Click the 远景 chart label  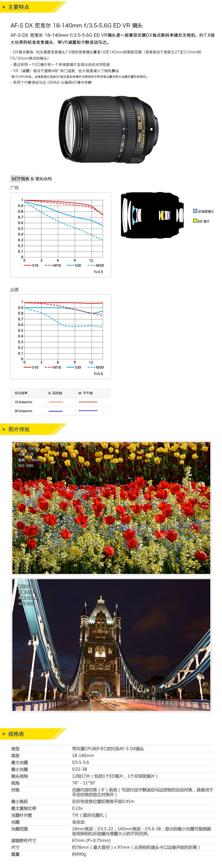click(x=15, y=290)
